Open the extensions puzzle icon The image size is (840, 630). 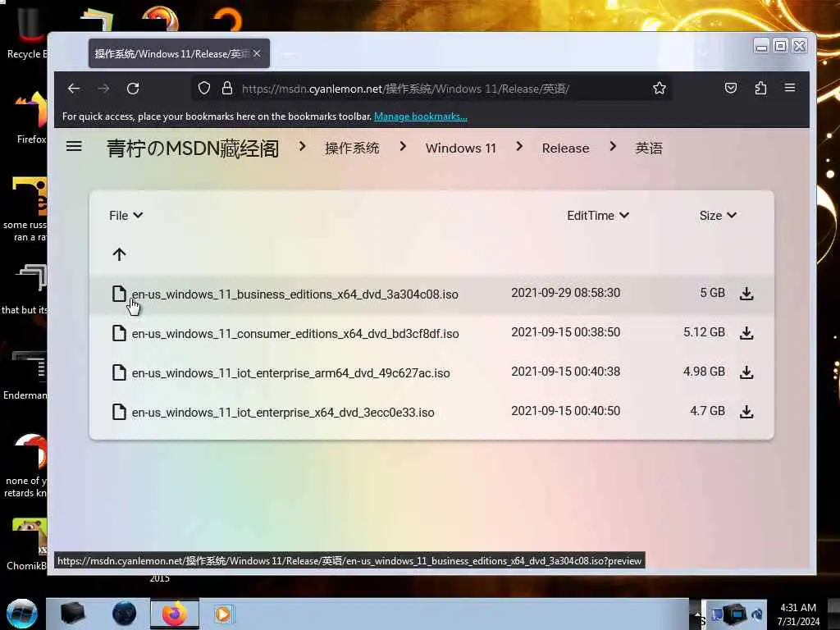coord(760,88)
